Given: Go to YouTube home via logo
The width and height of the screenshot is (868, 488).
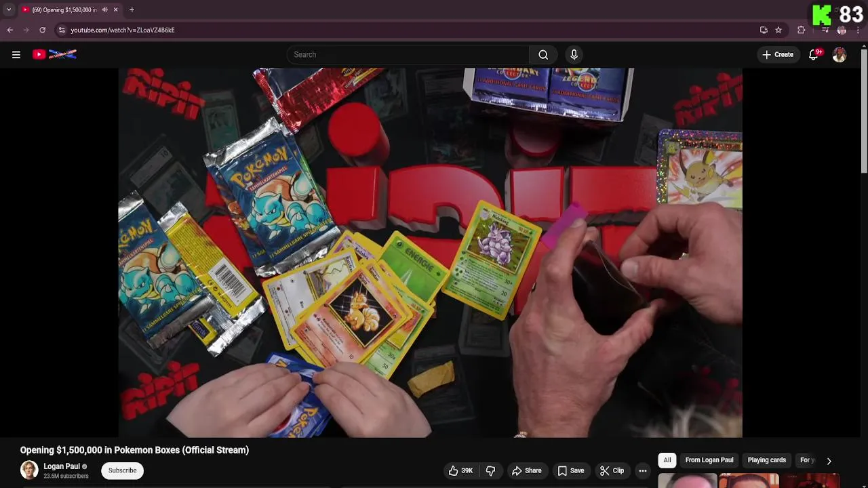Looking at the screenshot, I should tap(54, 54).
